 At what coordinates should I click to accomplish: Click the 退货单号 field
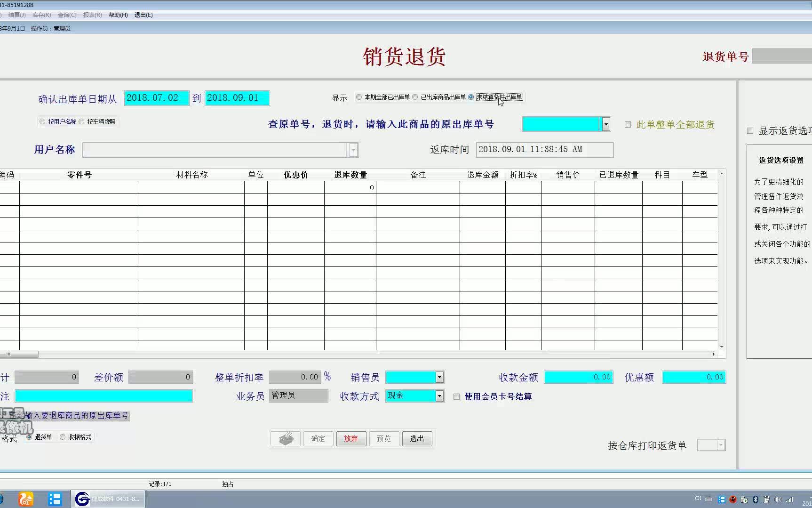pyautogui.click(x=782, y=56)
